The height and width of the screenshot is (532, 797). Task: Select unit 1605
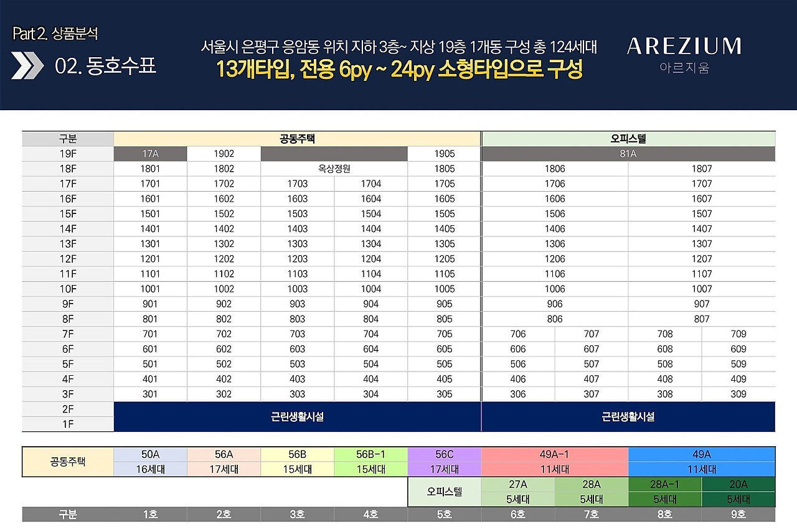(x=444, y=198)
